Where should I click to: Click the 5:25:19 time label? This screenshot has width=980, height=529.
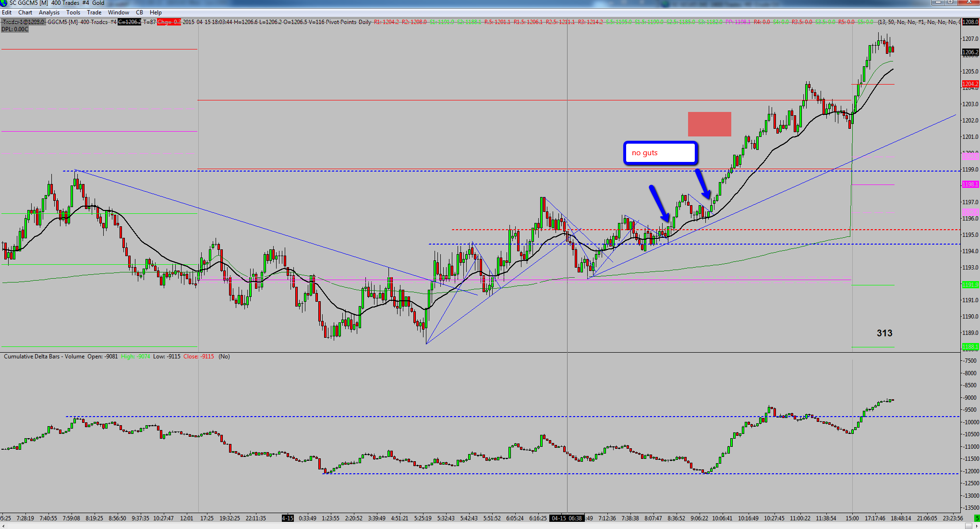pyautogui.click(x=423, y=518)
